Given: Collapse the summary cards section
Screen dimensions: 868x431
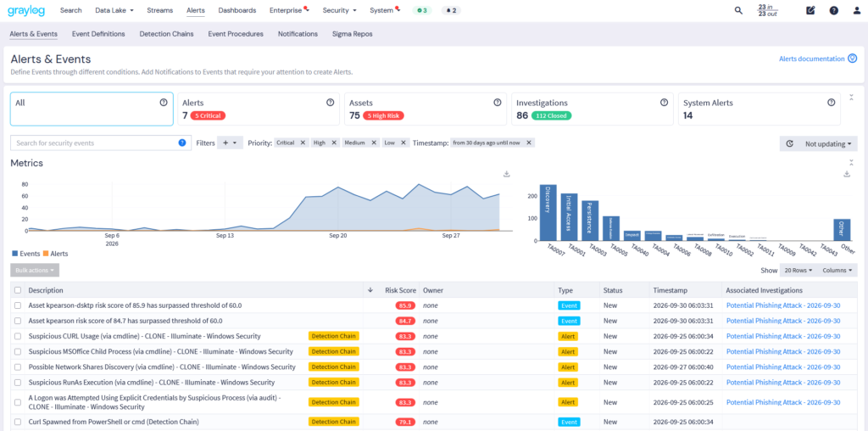Looking at the screenshot, I should pyautogui.click(x=851, y=98).
